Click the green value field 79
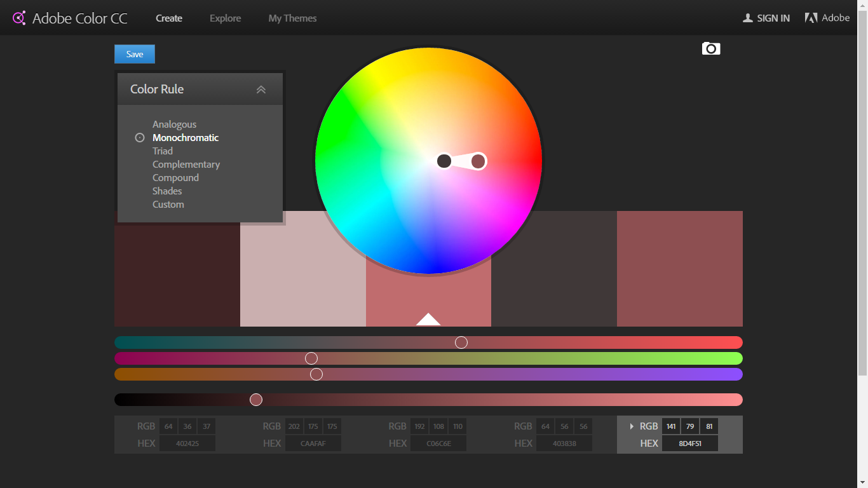Screen dimensions: 868x488 click(x=690, y=426)
